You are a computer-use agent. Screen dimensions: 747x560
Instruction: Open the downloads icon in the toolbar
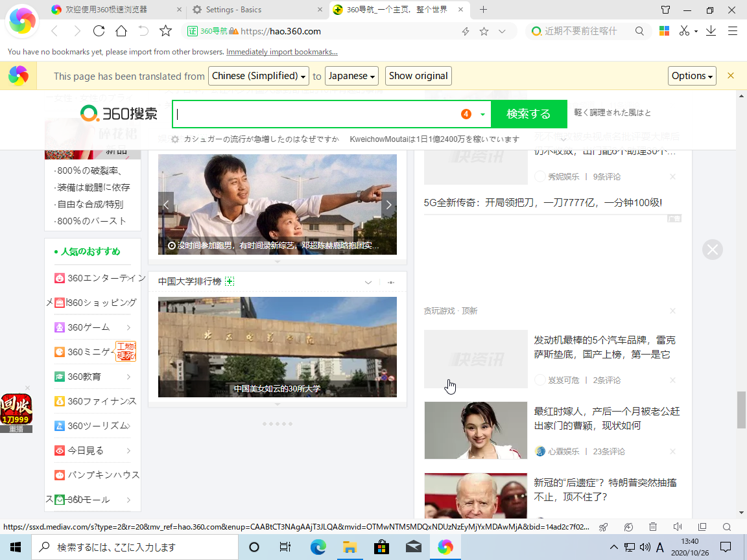coord(711,31)
